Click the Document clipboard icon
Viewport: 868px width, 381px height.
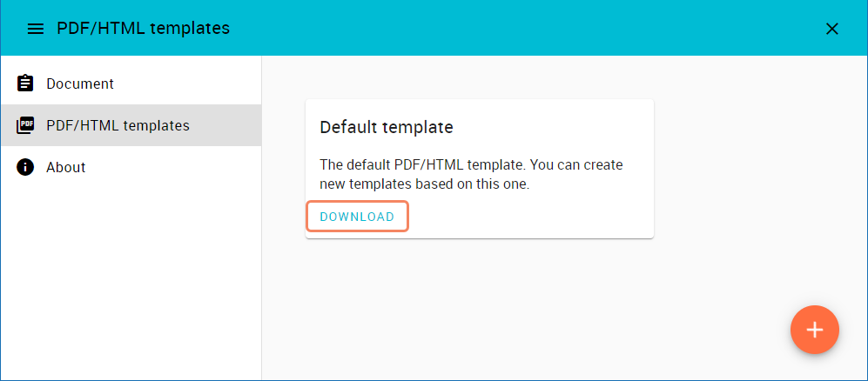click(25, 84)
